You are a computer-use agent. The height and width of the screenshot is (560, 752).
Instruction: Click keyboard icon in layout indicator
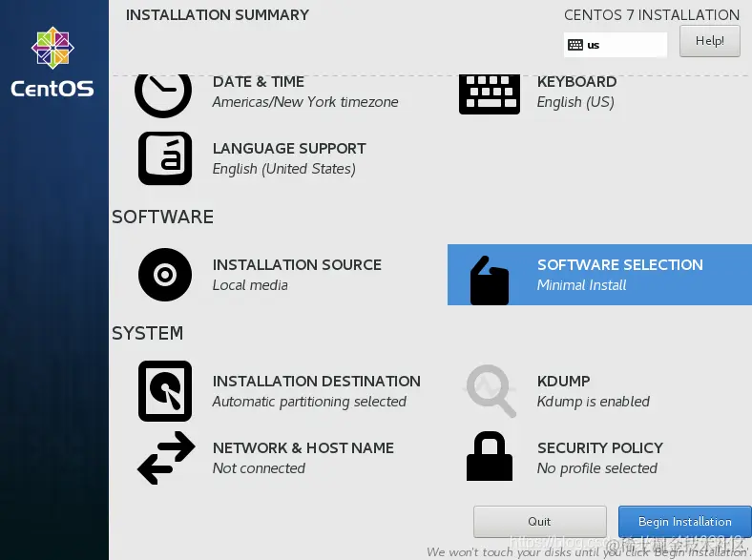pos(575,45)
